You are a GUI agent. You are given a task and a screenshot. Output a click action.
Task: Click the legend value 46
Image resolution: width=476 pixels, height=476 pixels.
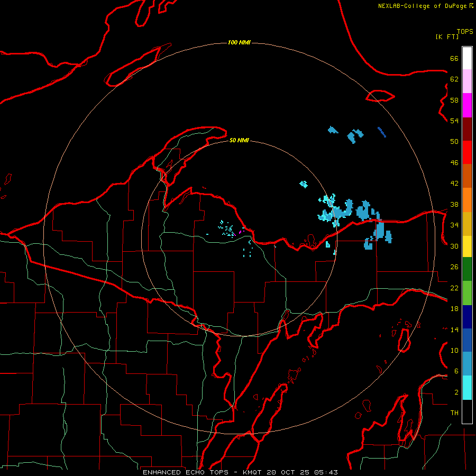454,163
